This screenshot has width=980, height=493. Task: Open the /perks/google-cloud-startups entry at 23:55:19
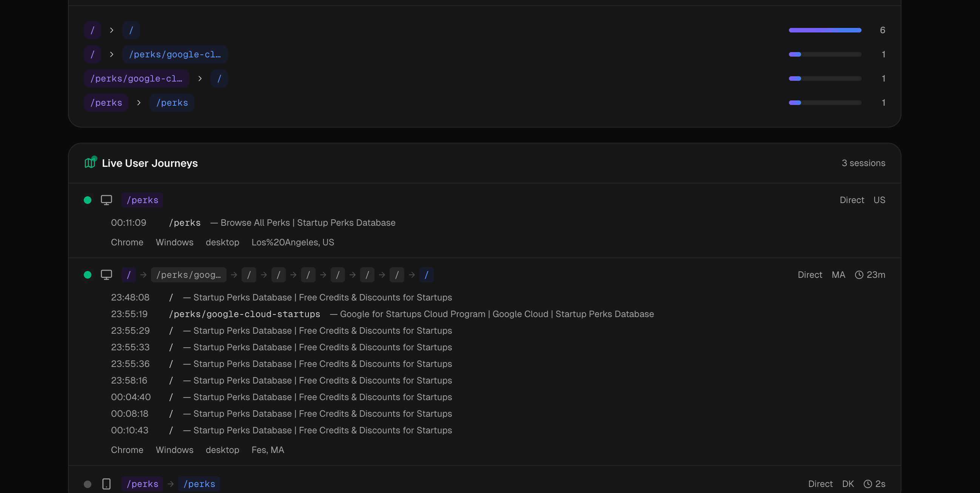(x=245, y=314)
